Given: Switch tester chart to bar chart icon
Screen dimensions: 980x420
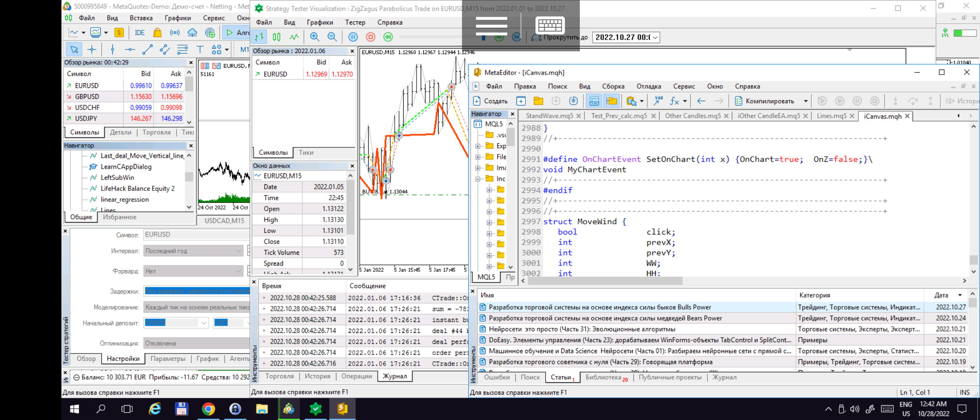Looking at the screenshot, I should coord(259,37).
